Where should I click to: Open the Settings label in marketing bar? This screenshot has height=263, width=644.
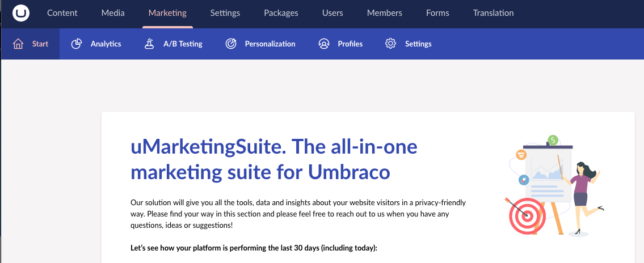(x=418, y=44)
